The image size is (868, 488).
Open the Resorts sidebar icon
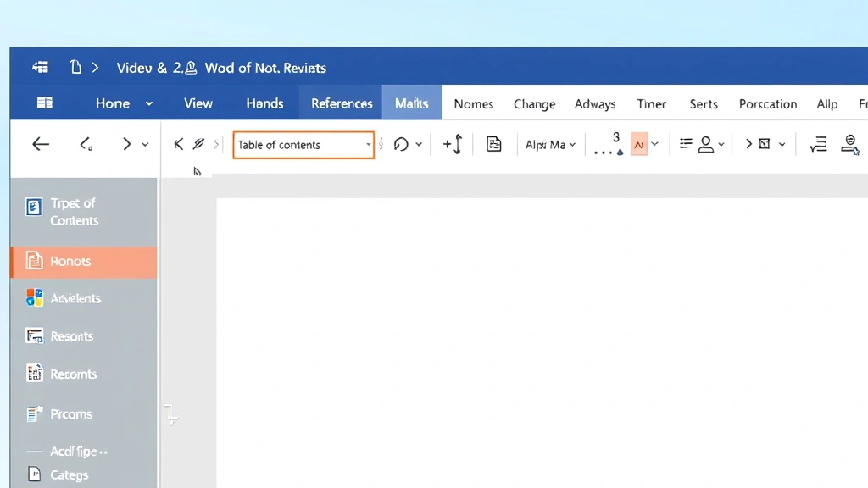point(35,336)
